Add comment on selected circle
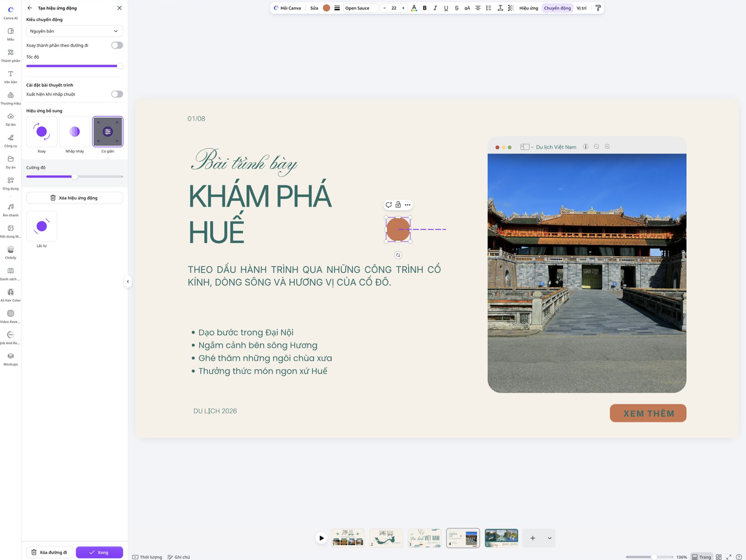This screenshot has height=560, width=746. click(388, 205)
